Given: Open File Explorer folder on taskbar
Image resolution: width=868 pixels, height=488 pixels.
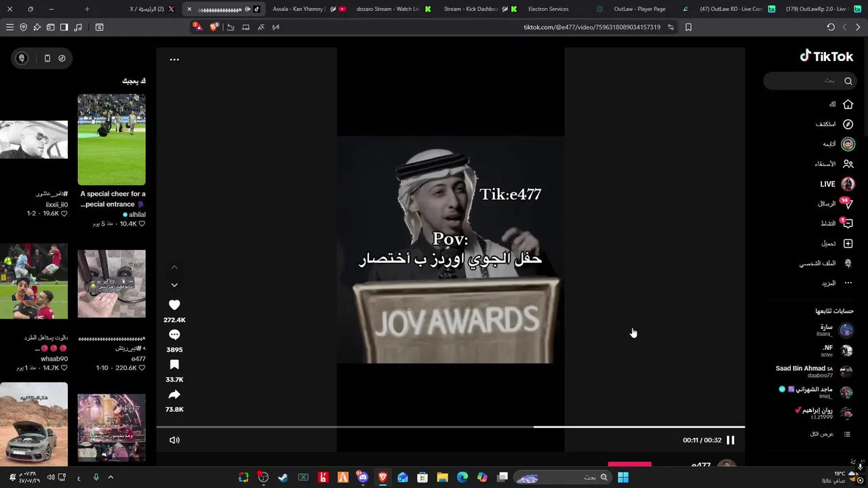Looking at the screenshot, I should click(x=442, y=477).
